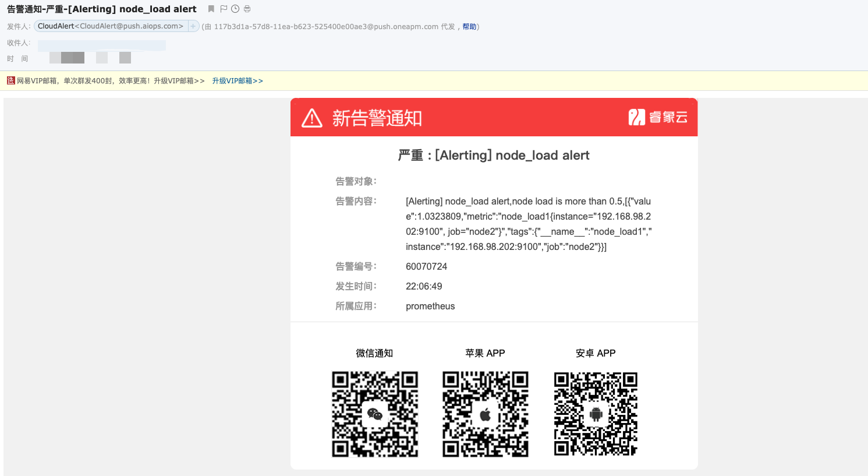This screenshot has width=868, height=476.
Task: Open the 升级VIP邮箱>> upgrade link
Action: (238, 80)
